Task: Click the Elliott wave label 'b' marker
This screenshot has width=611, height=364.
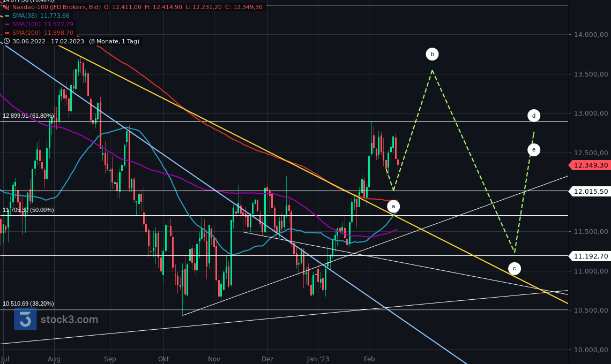Action: click(432, 54)
